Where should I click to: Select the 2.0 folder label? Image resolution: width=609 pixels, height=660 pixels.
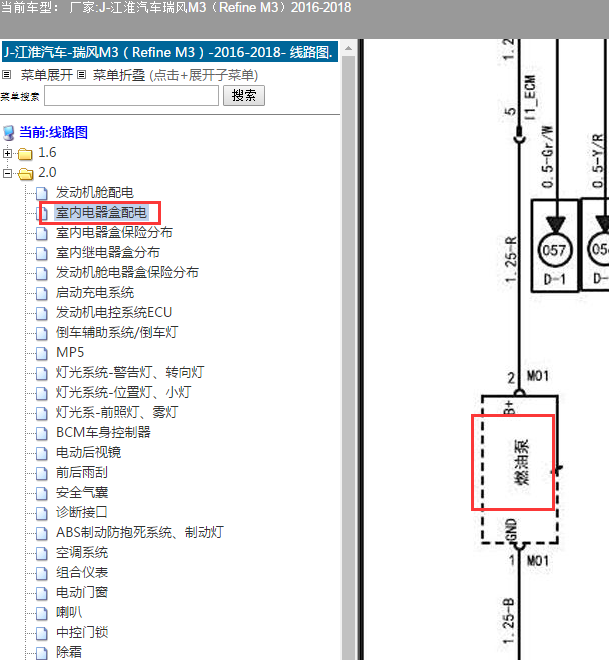(47, 172)
